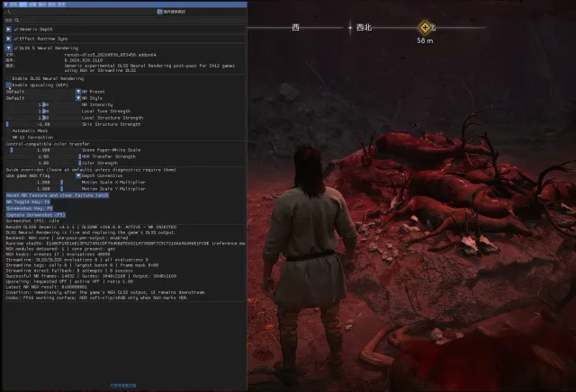The width and height of the screenshot is (576, 392).
Task: Switch to the first overlay tab 主页
Action: pyautogui.click(x=13, y=4)
